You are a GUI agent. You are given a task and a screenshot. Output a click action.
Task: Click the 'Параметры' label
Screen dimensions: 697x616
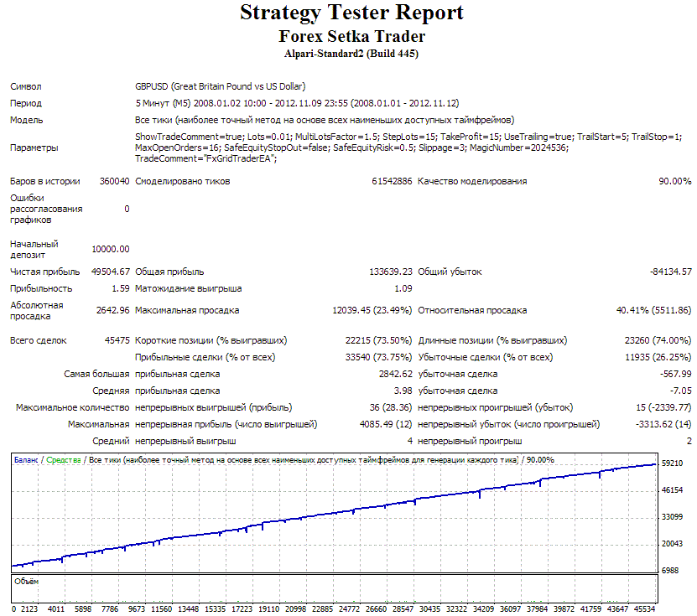[34, 148]
